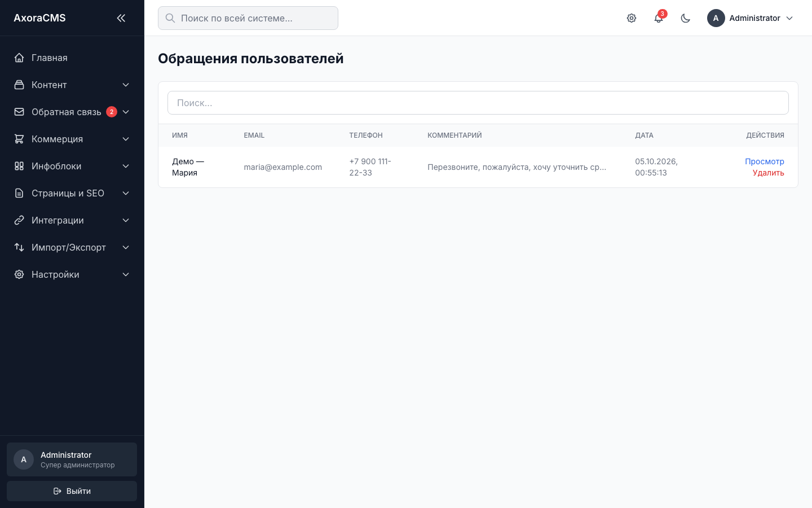Viewport: 812px width, 508px height.
Task: Expand the Коммерция chevron
Action: [126, 139]
